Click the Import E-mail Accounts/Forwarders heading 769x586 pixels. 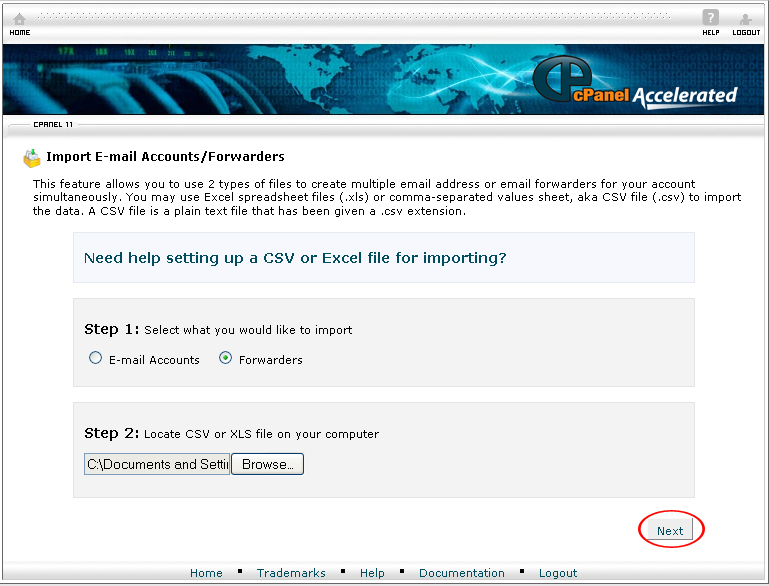point(165,156)
